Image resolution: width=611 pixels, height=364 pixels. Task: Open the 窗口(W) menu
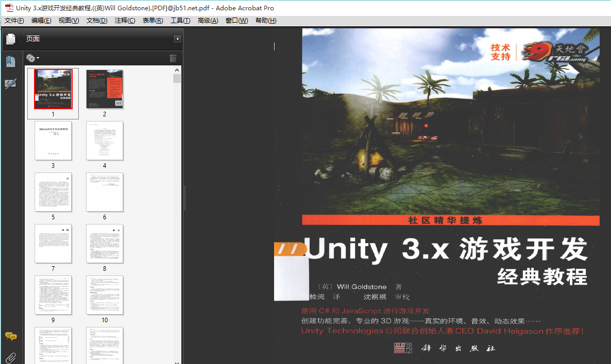(x=236, y=21)
